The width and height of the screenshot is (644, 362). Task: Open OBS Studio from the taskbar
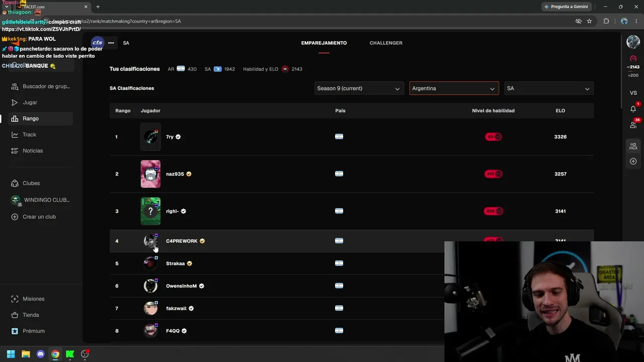tap(85, 354)
